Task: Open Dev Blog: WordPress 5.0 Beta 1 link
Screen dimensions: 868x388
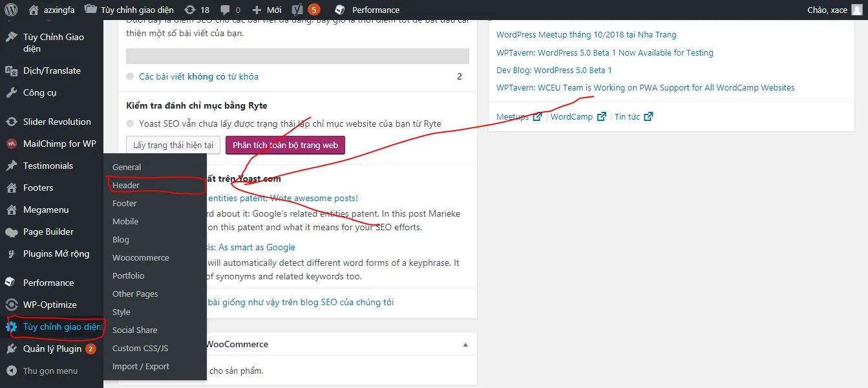Action: 554,70
